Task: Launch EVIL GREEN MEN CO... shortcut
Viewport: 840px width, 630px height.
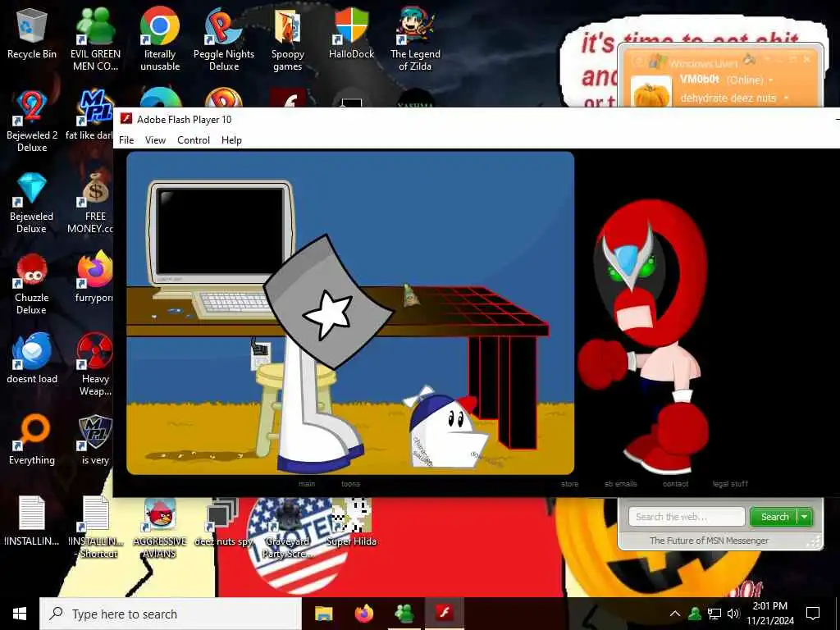Action: [x=95, y=39]
